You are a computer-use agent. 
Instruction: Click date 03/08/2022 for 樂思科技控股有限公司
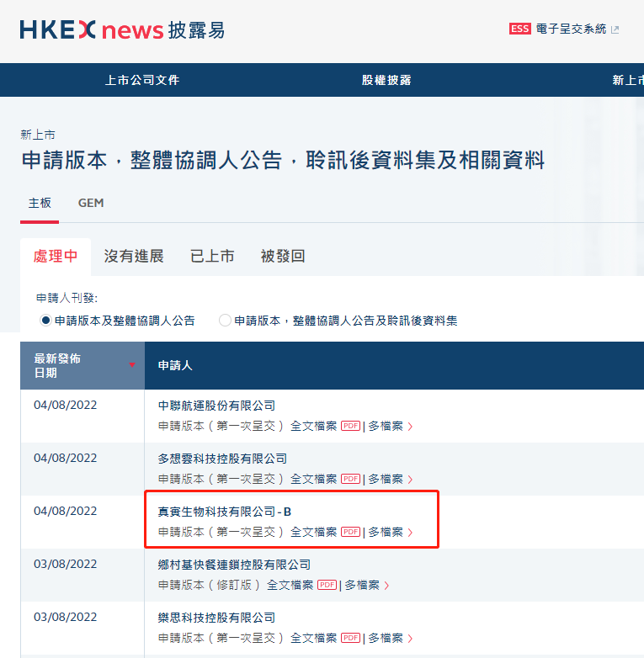[65, 617]
